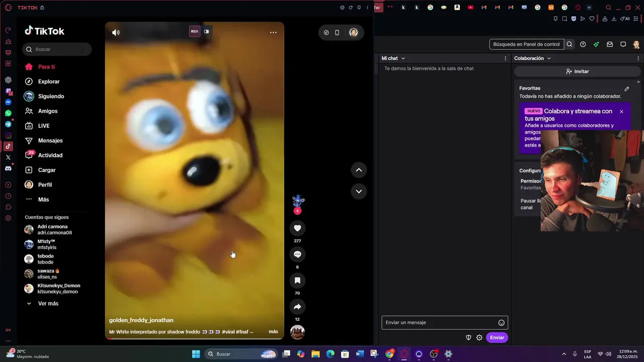Open the green sparkle icon
The width and height of the screenshot is (644, 362).
(596, 44)
